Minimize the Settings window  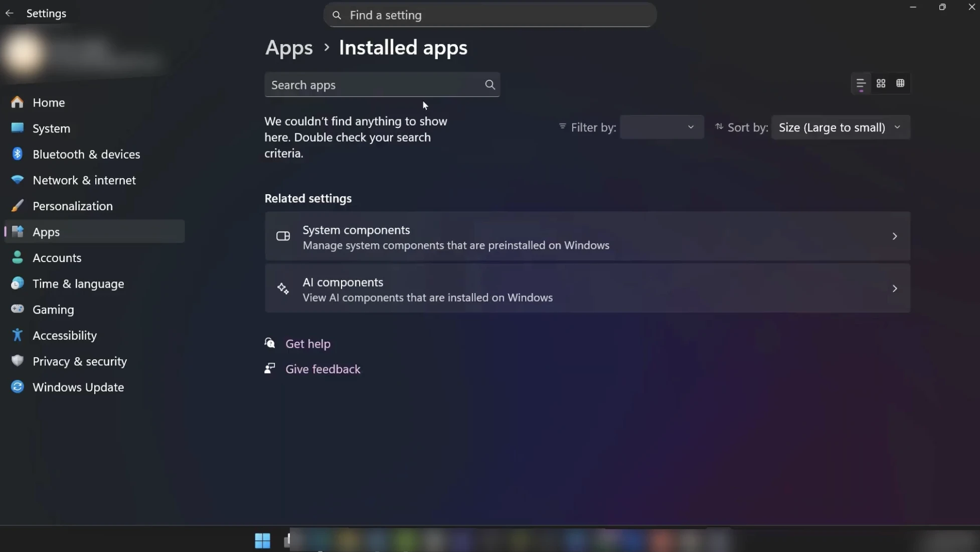[x=913, y=7]
